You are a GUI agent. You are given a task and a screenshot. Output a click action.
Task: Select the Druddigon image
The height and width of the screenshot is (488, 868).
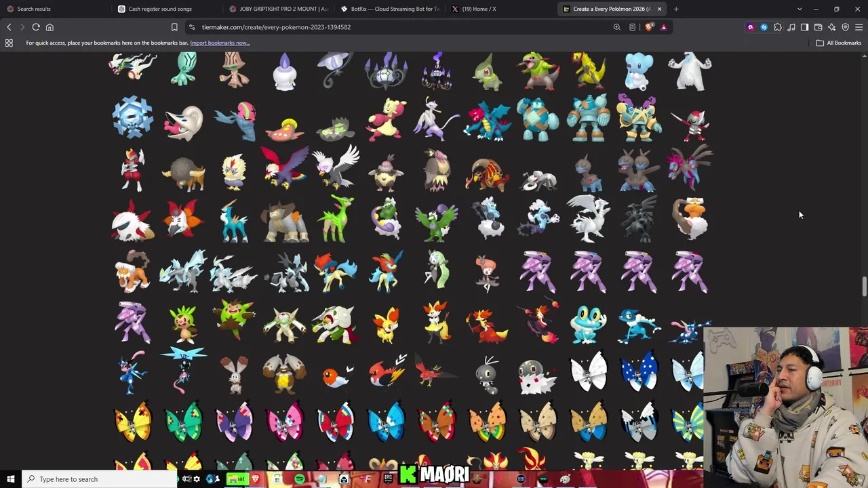tap(487, 120)
